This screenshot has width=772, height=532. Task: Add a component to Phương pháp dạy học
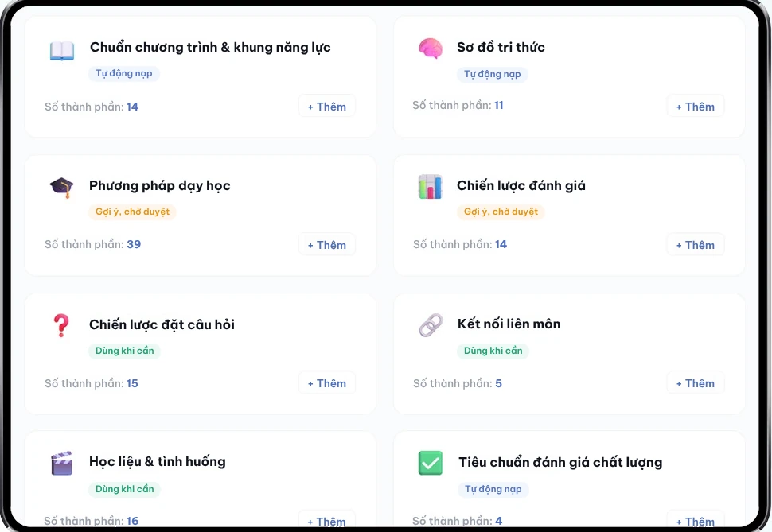coord(327,245)
